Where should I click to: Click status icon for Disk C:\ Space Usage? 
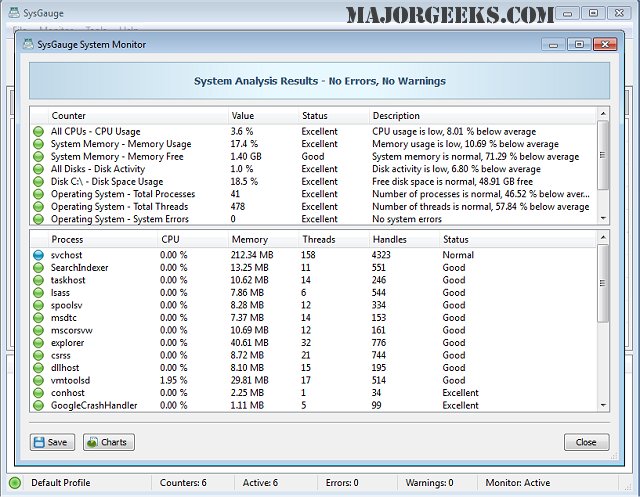tap(38, 182)
